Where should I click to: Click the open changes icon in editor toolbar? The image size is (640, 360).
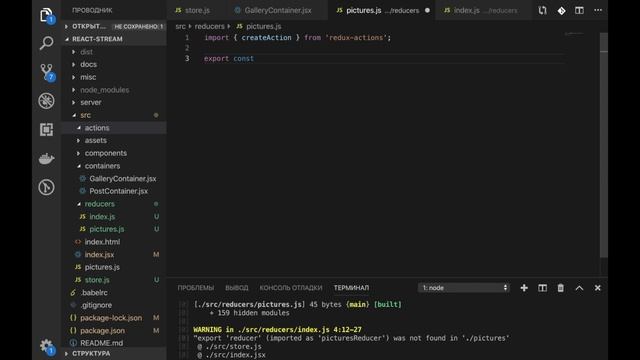click(x=542, y=10)
